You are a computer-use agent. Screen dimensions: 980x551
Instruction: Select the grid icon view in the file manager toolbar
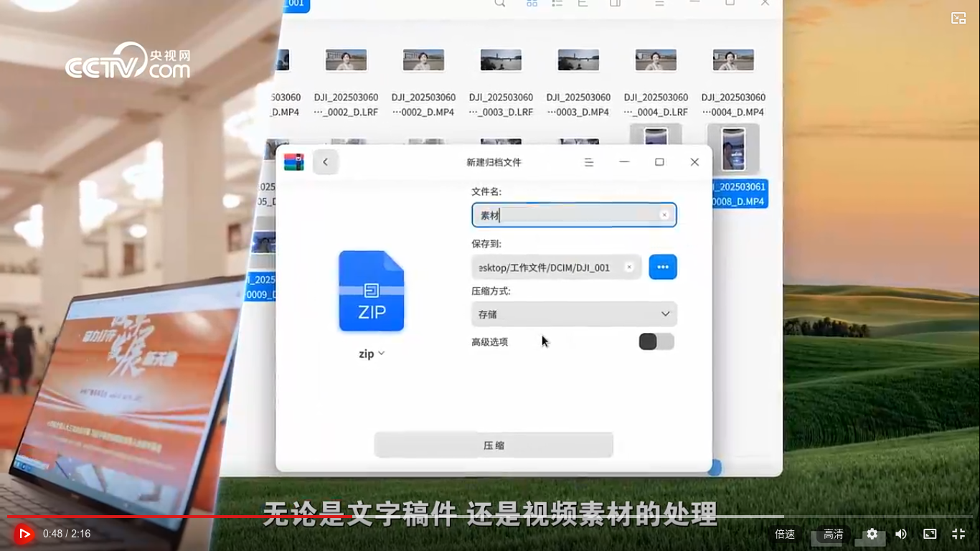[532, 4]
